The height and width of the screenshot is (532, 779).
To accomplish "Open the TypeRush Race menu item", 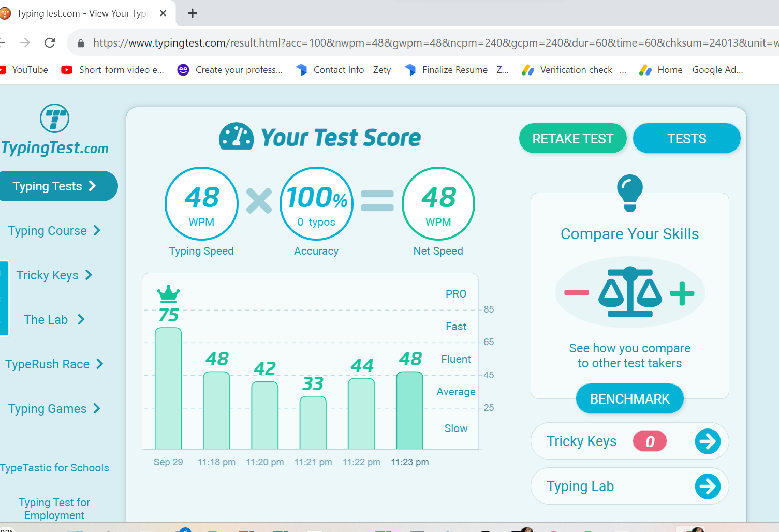I will [54, 364].
